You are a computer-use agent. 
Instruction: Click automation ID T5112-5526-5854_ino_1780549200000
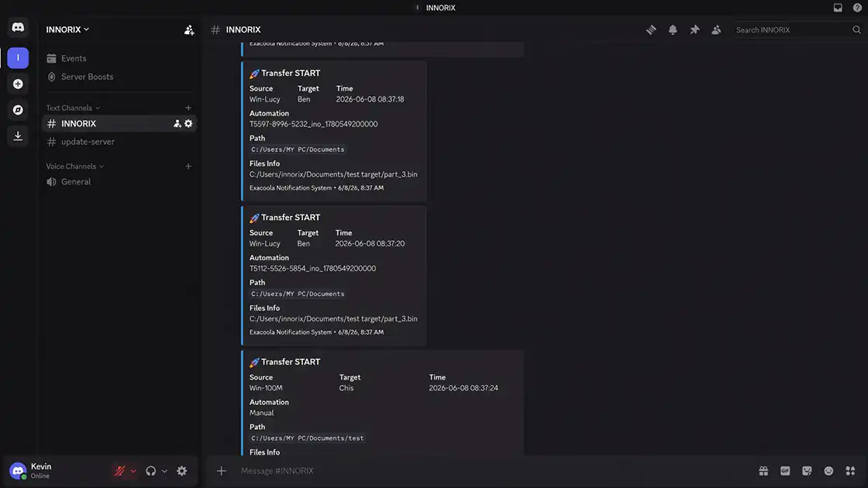click(x=312, y=268)
